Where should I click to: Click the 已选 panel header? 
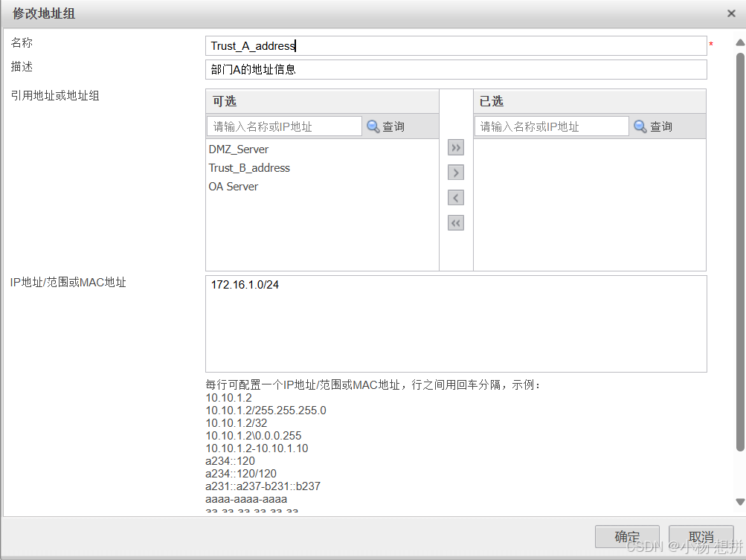[590, 101]
